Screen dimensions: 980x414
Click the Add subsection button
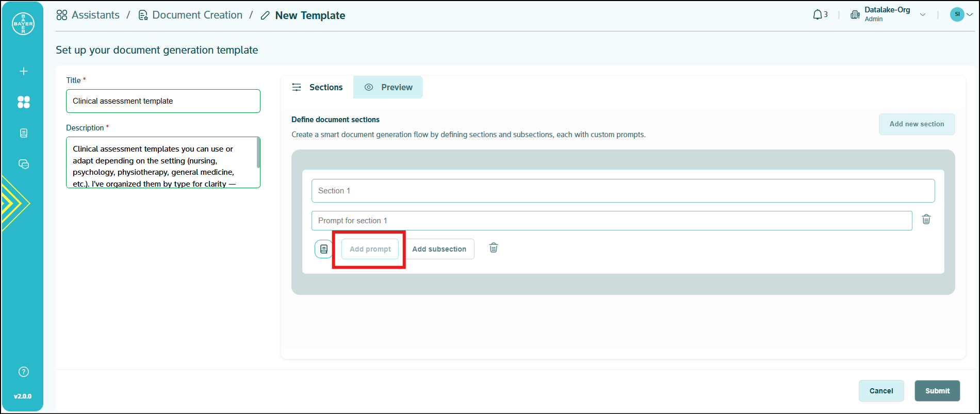point(439,249)
